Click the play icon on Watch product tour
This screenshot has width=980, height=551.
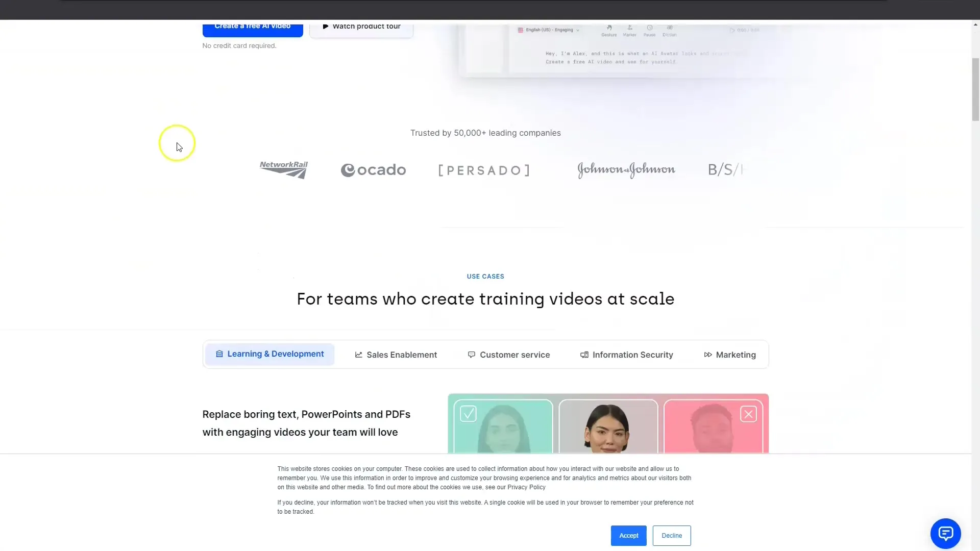326,26
